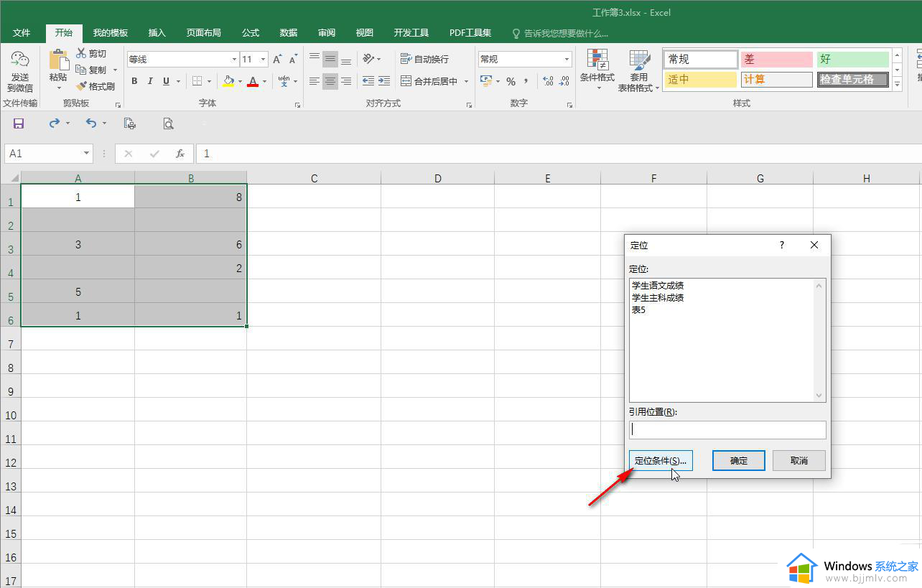Open the Name Box dropdown arrow

click(x=87, y=154)
